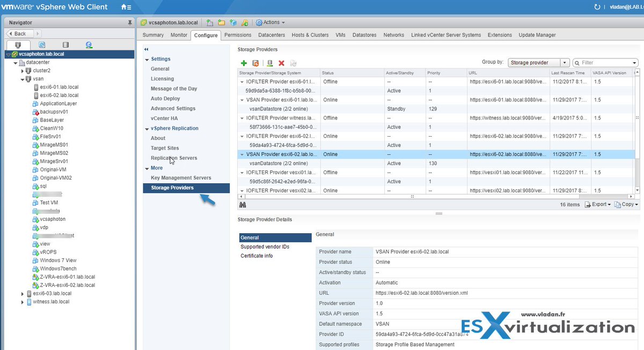Open the Update Manager tab
644x350 pixels.
[x=537, y=35]
